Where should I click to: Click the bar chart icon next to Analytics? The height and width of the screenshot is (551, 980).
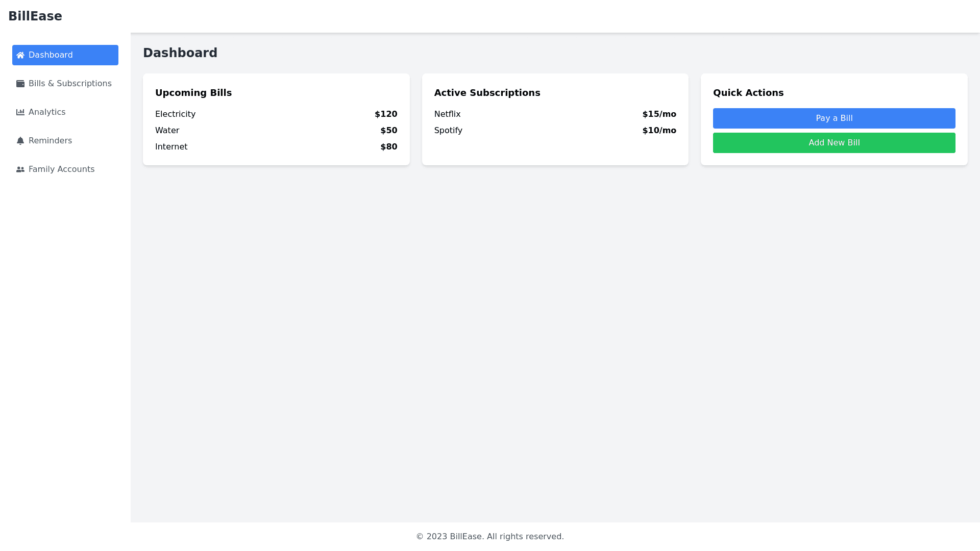[20, 112]
